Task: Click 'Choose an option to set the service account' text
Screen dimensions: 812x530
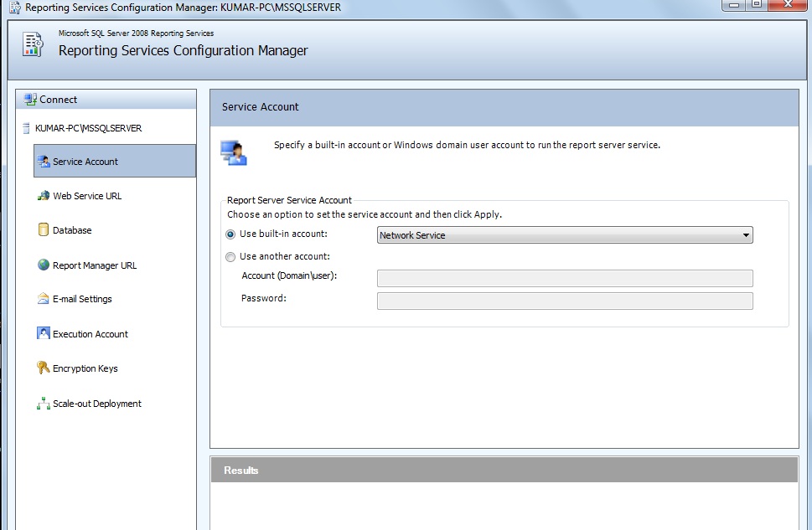Action: (x=364, y=214)
